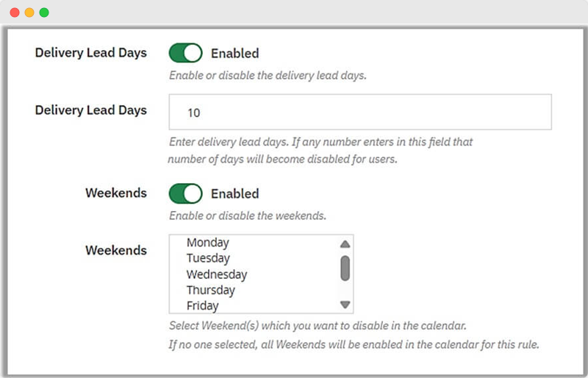Viewport: 588px width, 378px height.
Task: Close the window with the red button
Action: (x=15, y=13)
